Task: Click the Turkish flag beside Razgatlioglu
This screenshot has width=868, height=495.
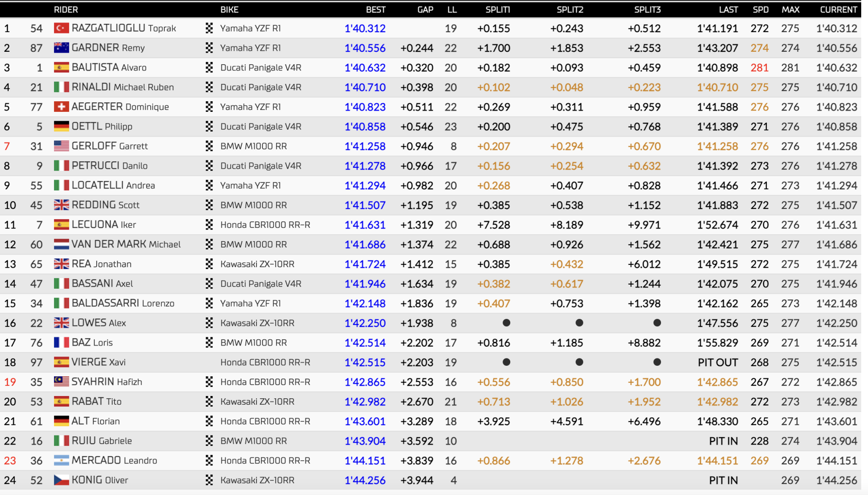Action: 61,28
